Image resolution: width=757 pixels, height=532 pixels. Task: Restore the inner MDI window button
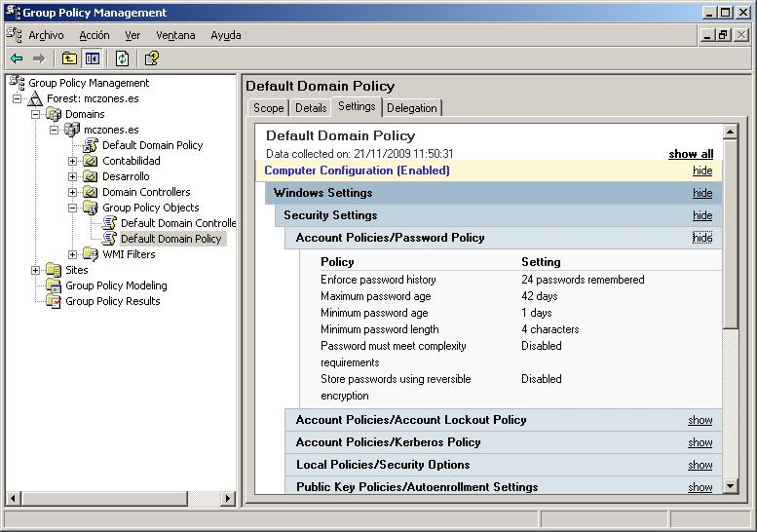pos(723,35)
